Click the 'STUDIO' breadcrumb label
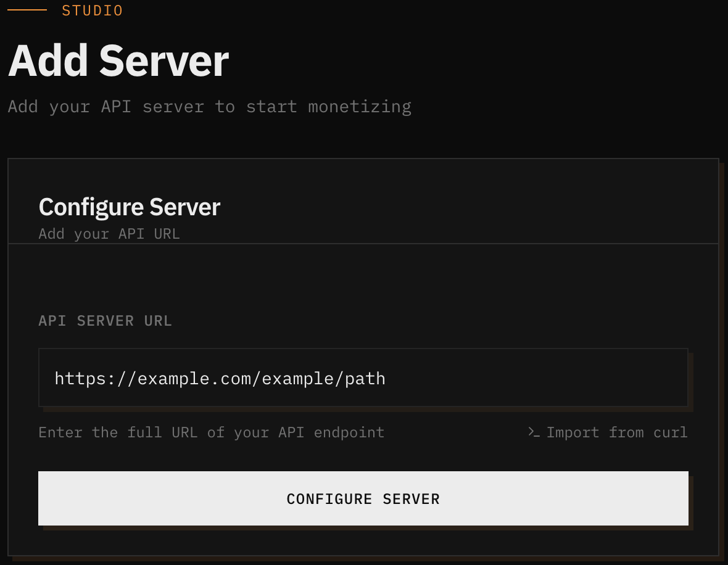Screen dimensions: 728x565 pyautogui.click(x=93, y=10)
